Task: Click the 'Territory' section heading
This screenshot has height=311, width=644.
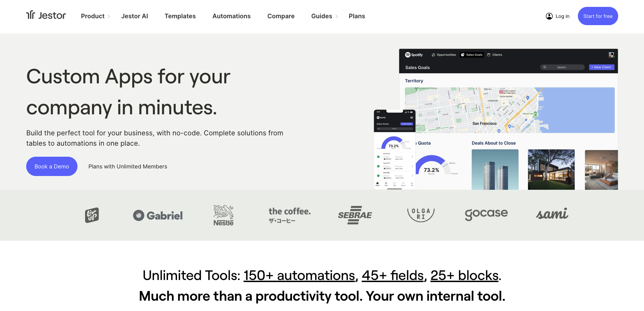Action: (414, 81)
